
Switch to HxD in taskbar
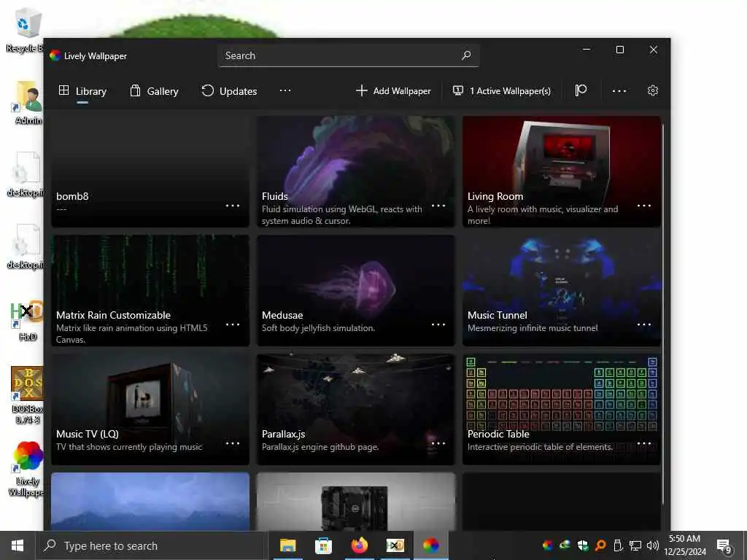pos(395,545)
